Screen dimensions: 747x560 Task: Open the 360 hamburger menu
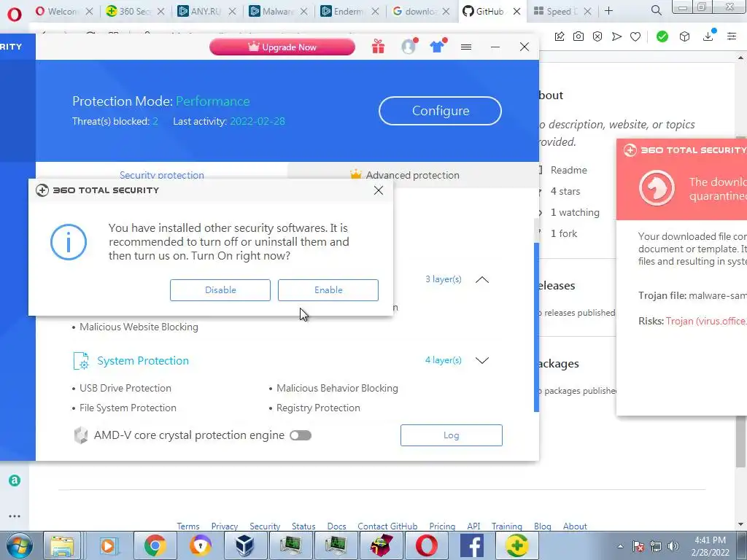pos(466,47)
